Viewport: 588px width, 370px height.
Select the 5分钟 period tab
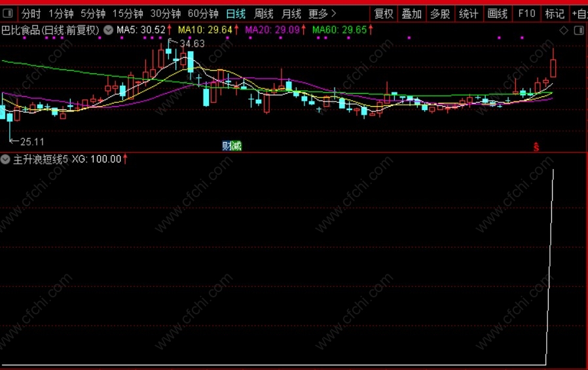click(93, 14)
